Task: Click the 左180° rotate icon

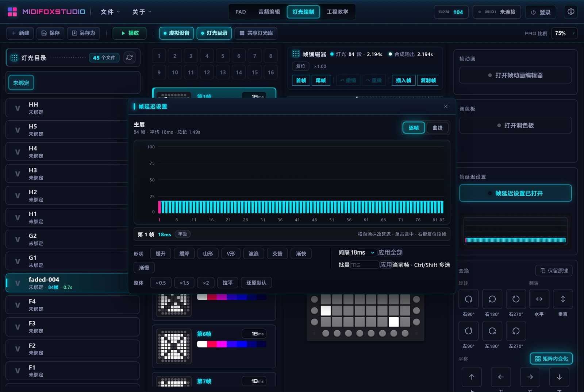Action: 492,331
